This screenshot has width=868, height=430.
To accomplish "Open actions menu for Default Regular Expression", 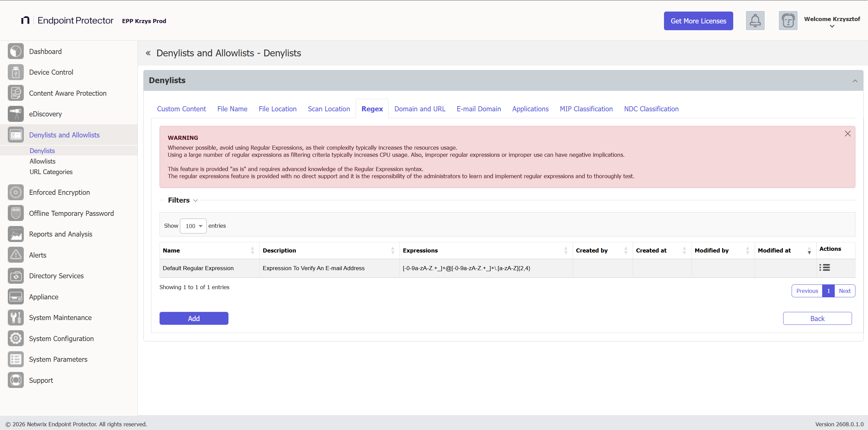I will click(825, 268).
